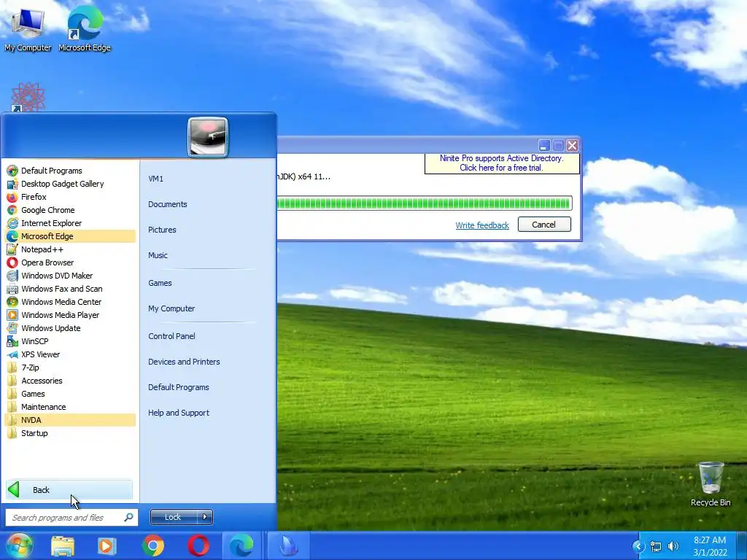Switch to Edge on the taskbar
Screen dimensions: 747x560
[241, 545]
